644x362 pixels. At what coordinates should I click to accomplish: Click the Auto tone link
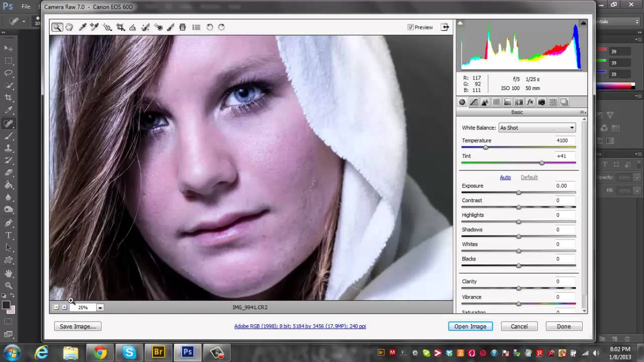click(505, 177)
